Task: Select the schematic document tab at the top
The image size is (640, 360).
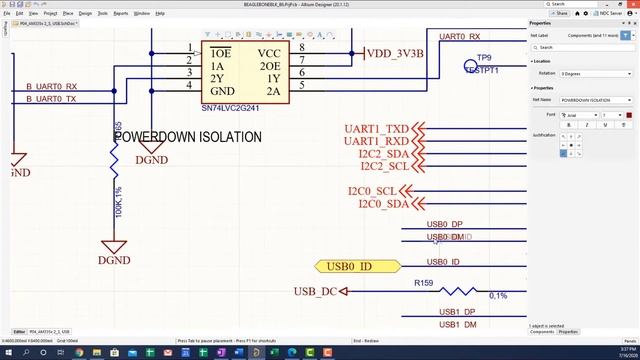Action: coord(45,24)
